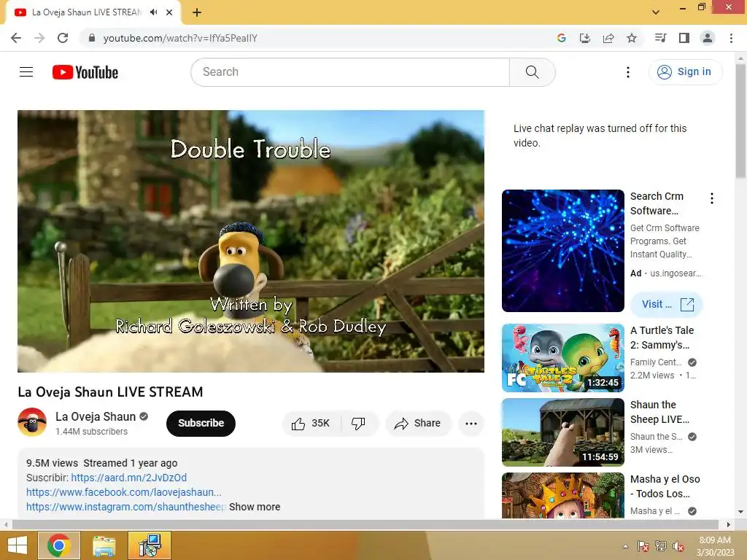747x560 pixels.
Task: Open the La Oveja Shaun channel name
Action: (x=96, y=416)
